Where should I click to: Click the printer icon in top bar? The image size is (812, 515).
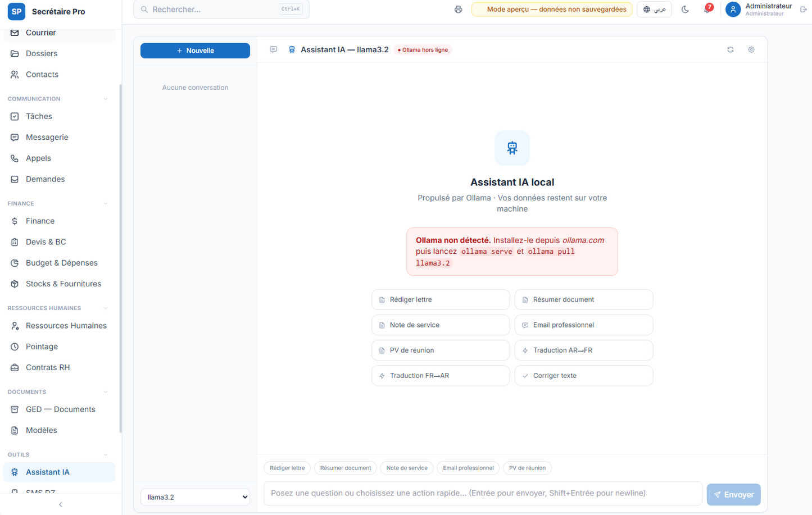(x=459, y=10)
